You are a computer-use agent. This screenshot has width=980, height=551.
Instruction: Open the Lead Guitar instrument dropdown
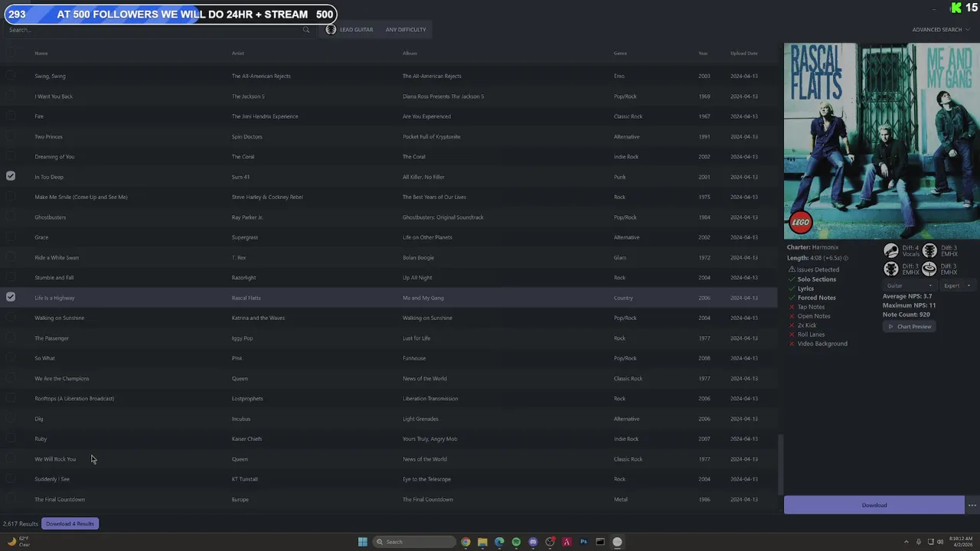[x=350, y=30]
